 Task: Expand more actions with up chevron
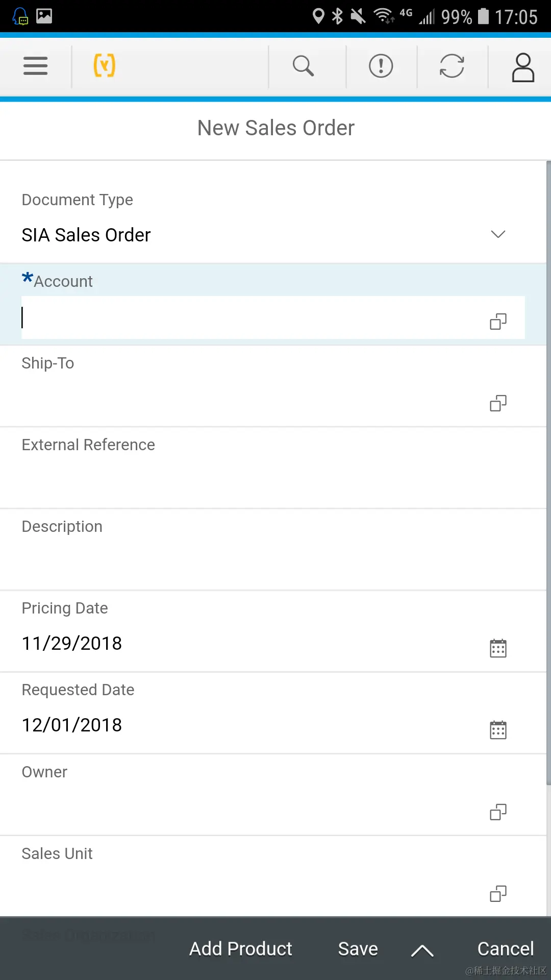tap(422, 950)
